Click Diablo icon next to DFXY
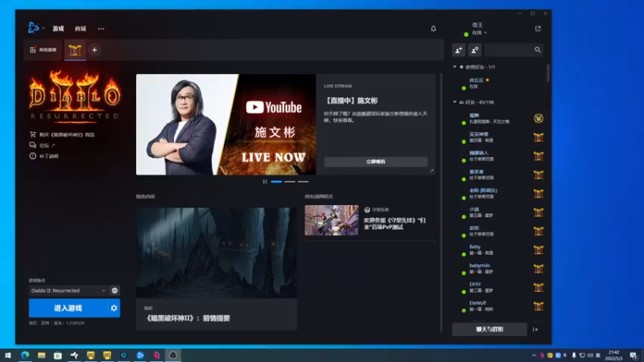 click(539, 287)
